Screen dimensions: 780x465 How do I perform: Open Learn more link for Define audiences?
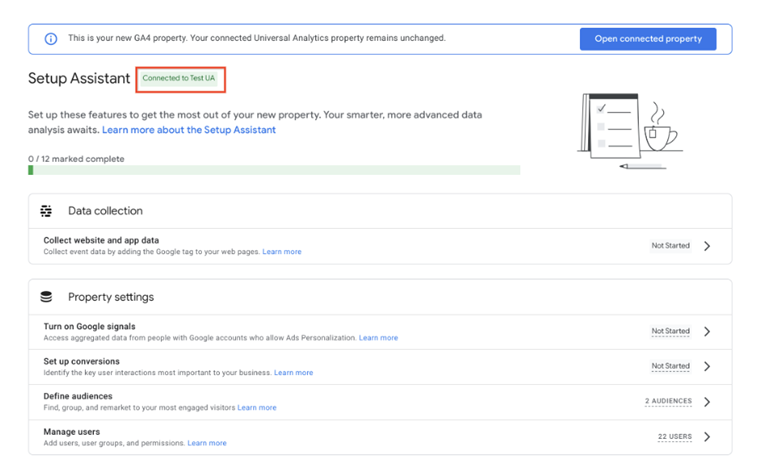pyautogui.click(x=257, y=407)
